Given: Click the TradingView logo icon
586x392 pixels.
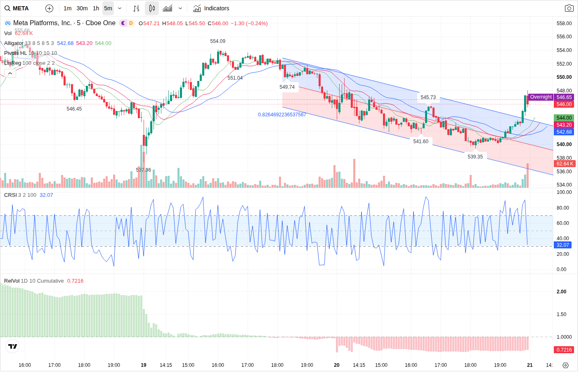Looking at the screenshot, I should (x=13, y=346).
